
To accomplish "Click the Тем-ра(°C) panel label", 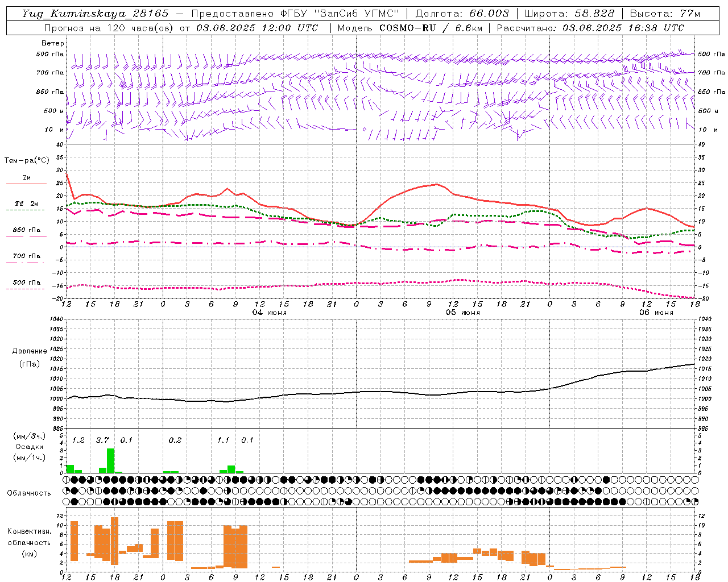I will pos(27,161).
